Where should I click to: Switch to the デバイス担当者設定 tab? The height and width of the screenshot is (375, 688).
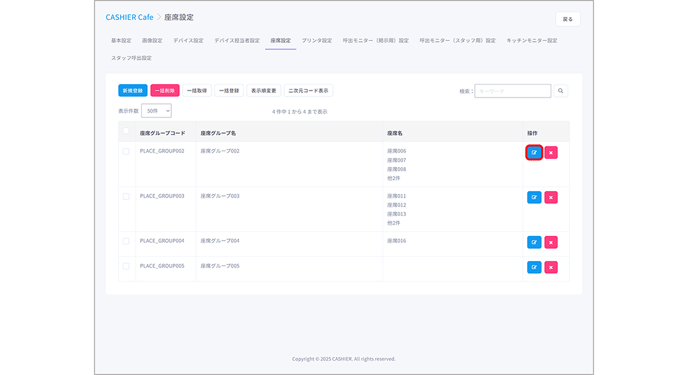pyautogui.click(x=237, y=40)
